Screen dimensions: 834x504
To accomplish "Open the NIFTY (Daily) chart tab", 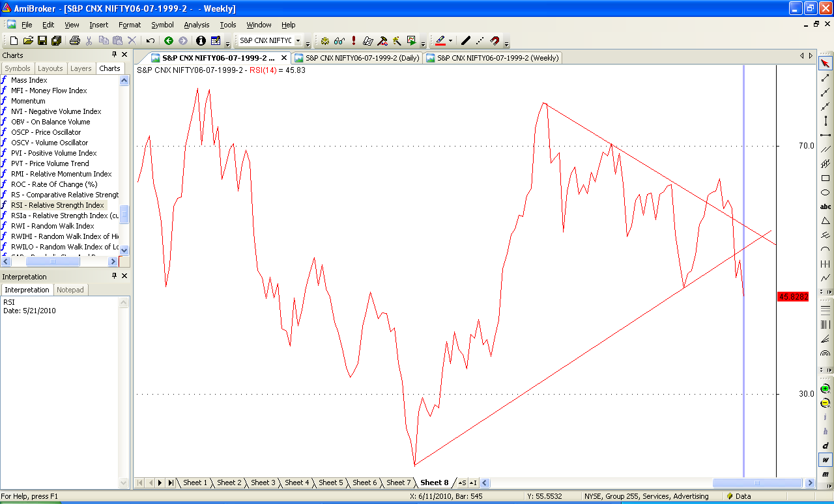I will coord(357,57).
